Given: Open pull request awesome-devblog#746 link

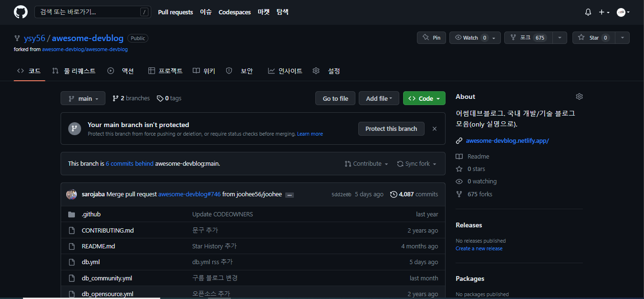Looking at the screenshot, I should 189,194.
